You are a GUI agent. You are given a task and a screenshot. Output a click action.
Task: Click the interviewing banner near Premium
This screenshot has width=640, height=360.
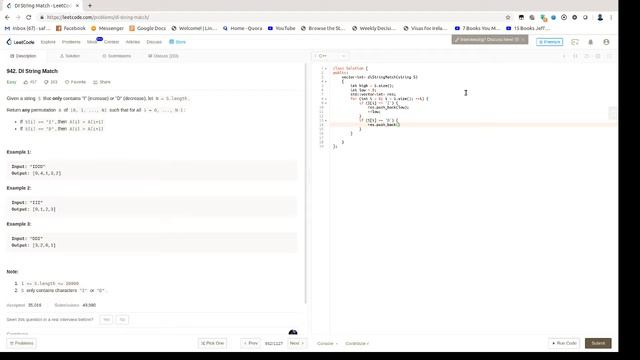pos(489,40)
